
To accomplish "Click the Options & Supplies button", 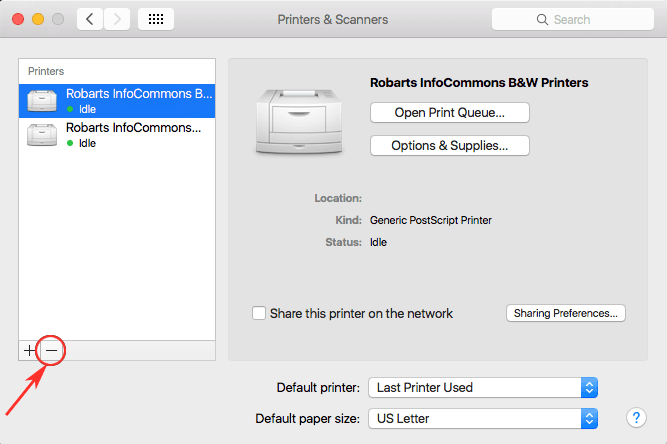I will pos(449,146).
